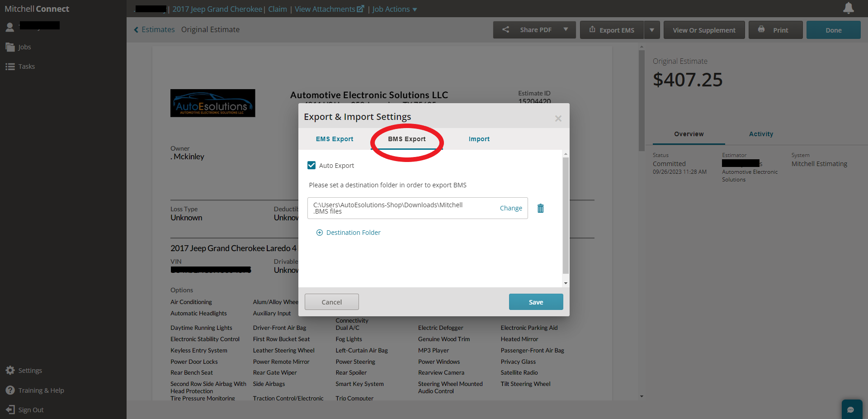The image size is (868, 419).
Task: Click the Satellite Radio option text
Action: [x=519, y=373]
